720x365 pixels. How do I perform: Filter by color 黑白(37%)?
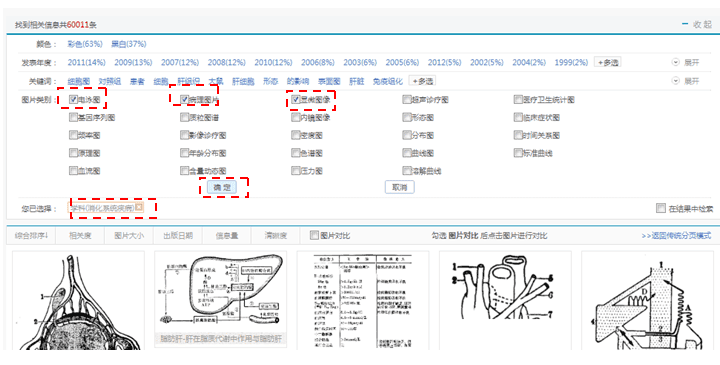click(129, 44)
